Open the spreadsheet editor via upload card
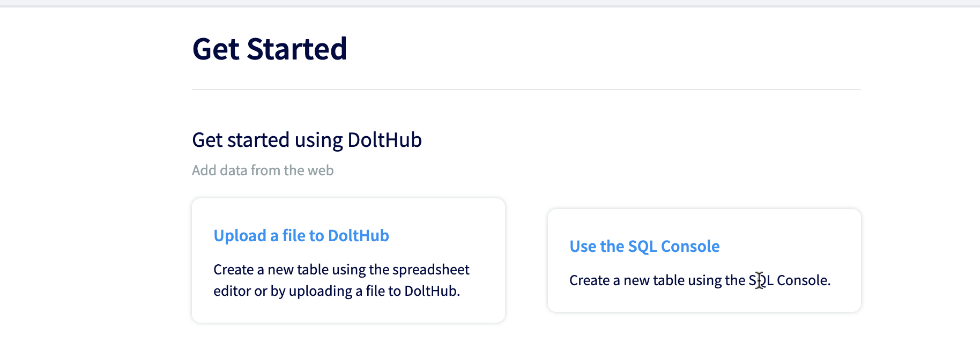The width and height of the screenshot is (980, 350). click(301, 235)
